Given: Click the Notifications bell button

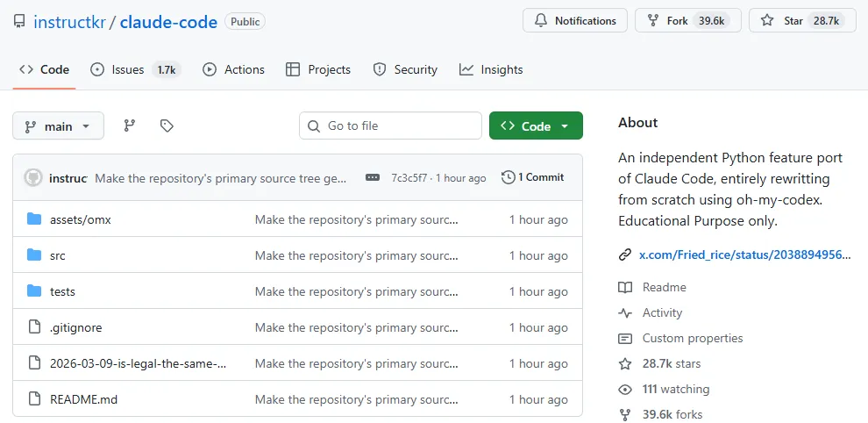Looking at the screenshot, I should (574, 20).
